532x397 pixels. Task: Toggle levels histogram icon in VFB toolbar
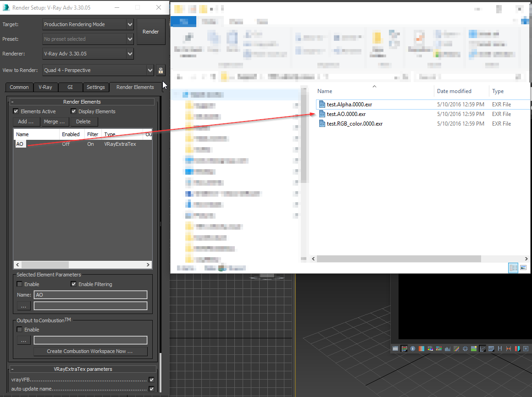click(x=448, y=348)
